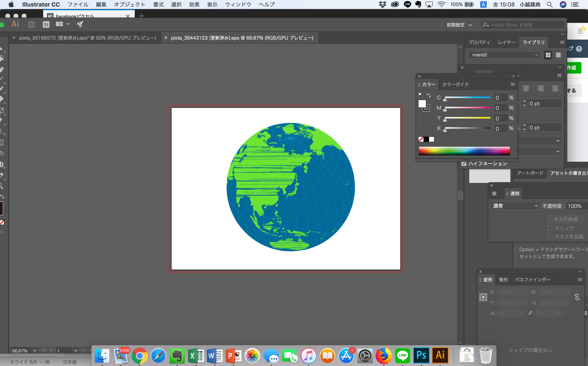Open the オブジェクト menu

[129, 4]
